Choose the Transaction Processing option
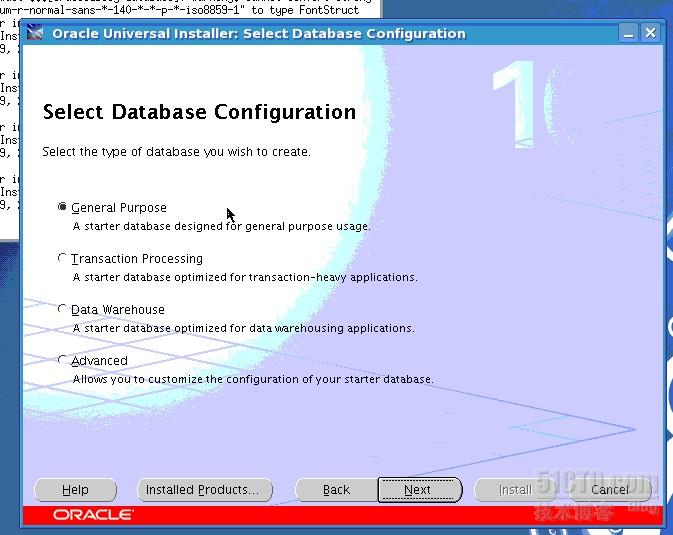The image size is (673, 535). click(x=62, y=258)
